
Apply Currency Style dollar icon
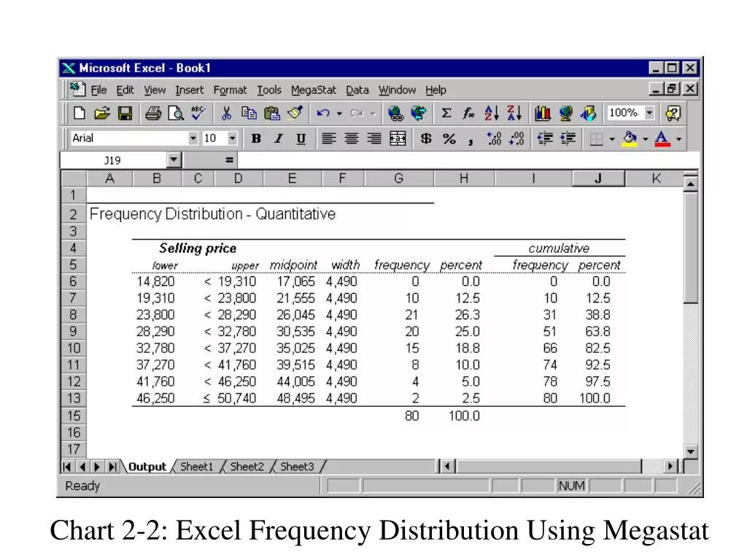426,139
